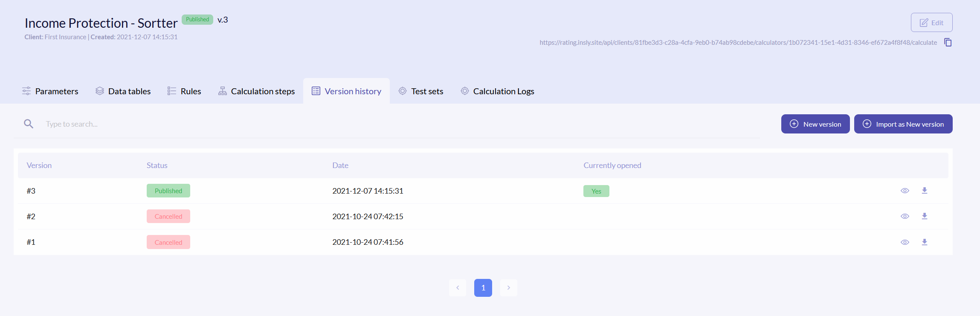Open the Rules tab

(184, 91)
